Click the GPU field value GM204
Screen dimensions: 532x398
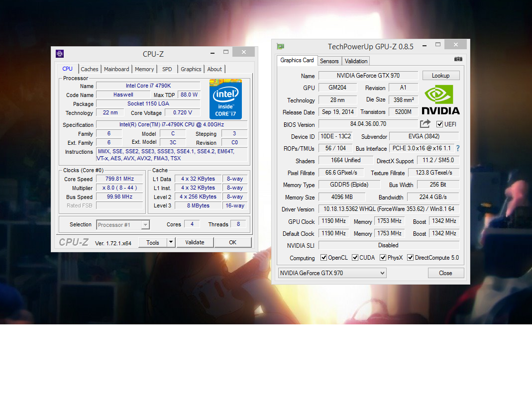(x=337, y=88)
